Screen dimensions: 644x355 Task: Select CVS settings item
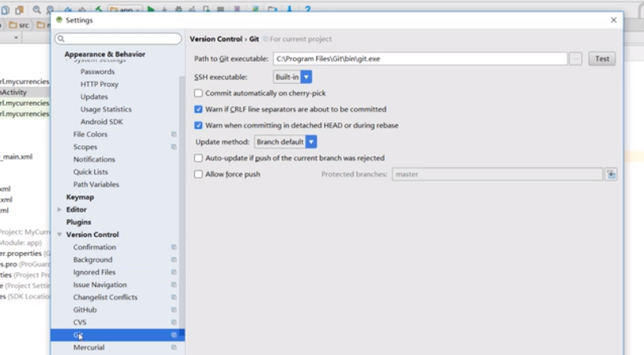pyautogui.click(x=80, y=322)
